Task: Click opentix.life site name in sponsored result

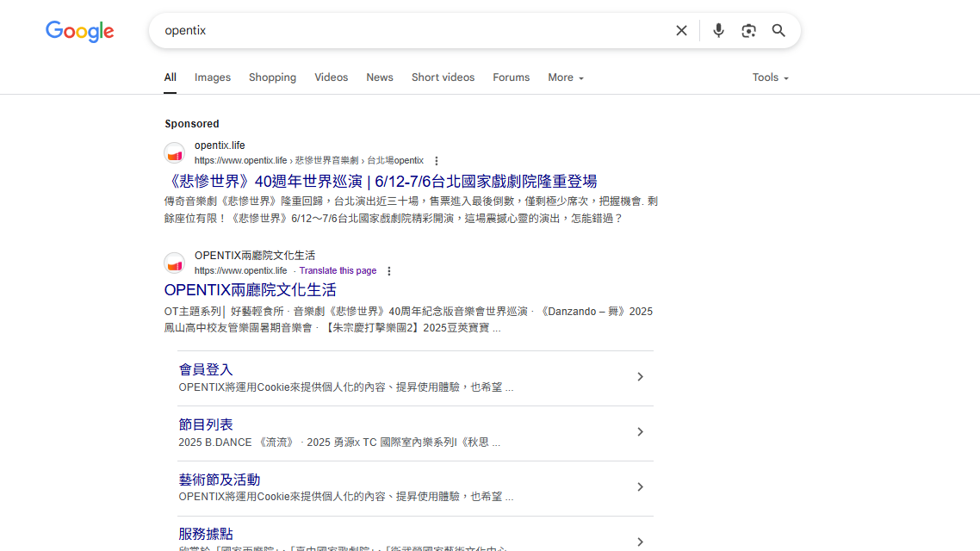Action: pyautogui.click(x=220, y=145)
